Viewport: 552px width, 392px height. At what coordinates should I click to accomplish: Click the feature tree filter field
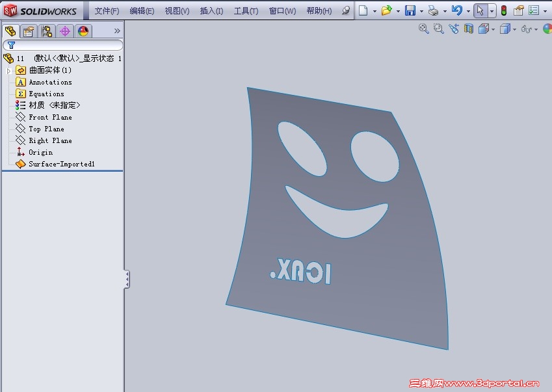tap(63, 45)
